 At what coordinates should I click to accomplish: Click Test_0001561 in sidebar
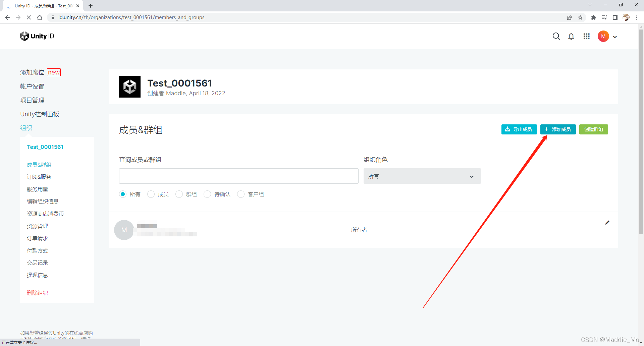click(45, 147)
